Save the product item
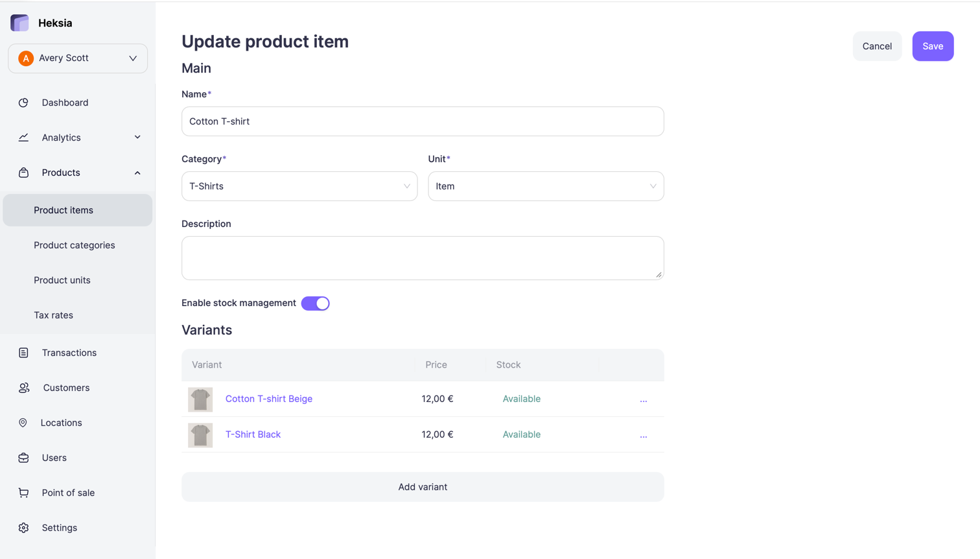 933,46
